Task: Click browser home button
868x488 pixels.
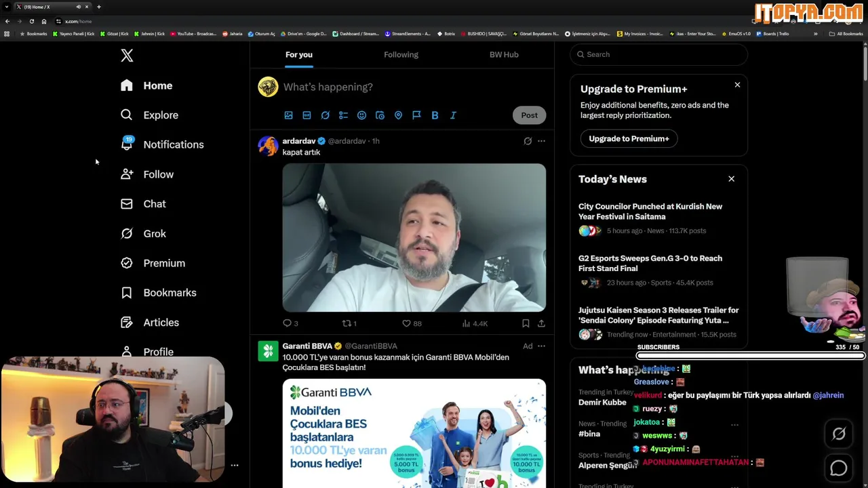Action: click(44, 21)
